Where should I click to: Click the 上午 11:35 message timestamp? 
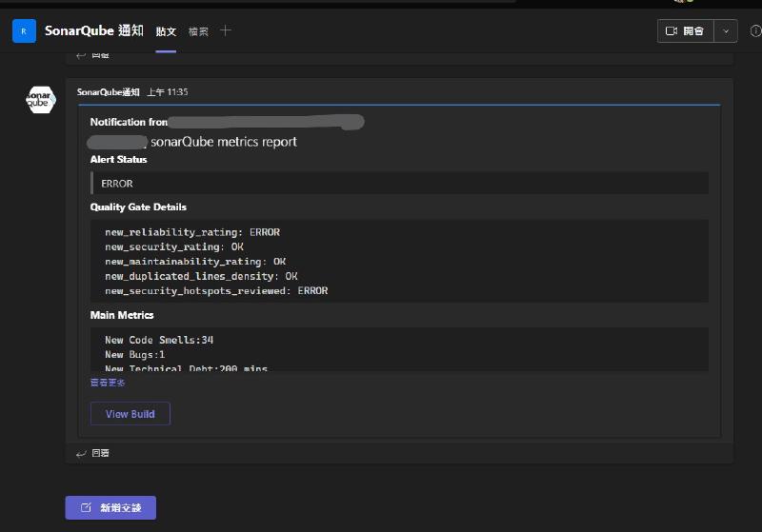click(x=167, y=92)
